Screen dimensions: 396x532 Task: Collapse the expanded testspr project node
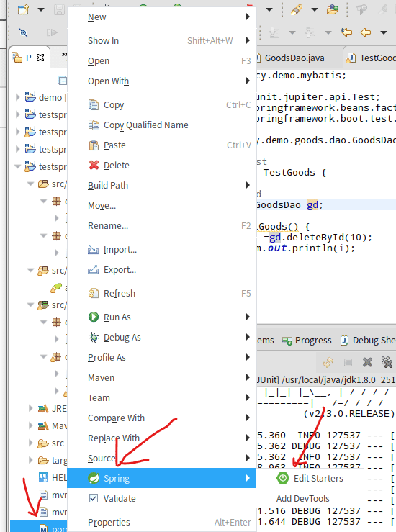click(18, 166)
